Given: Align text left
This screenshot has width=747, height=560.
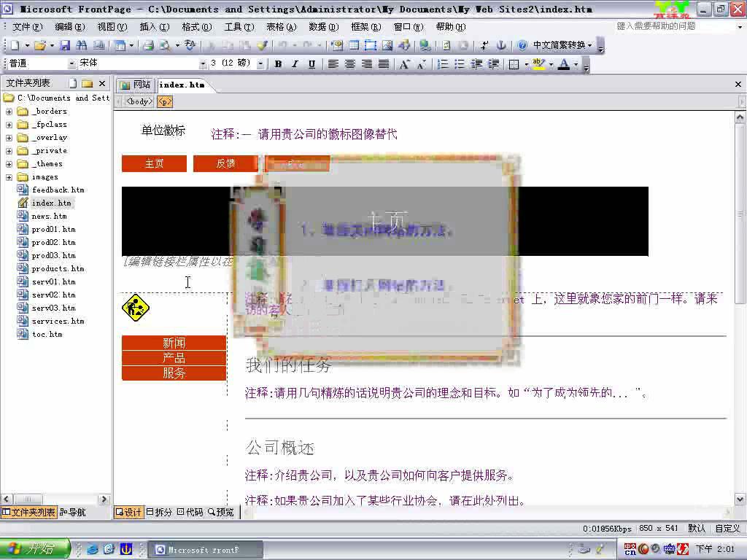Looking at the screenshot, I should click(x=333, y=64).
